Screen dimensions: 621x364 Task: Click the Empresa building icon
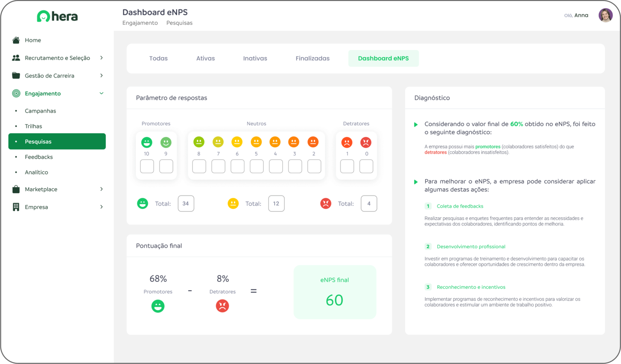click(16, 207)
